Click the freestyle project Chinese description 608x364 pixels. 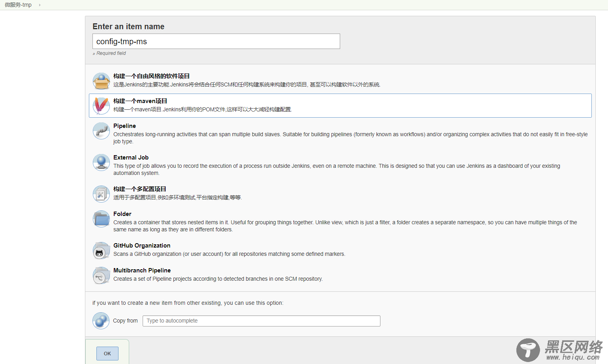coord(247,84)
